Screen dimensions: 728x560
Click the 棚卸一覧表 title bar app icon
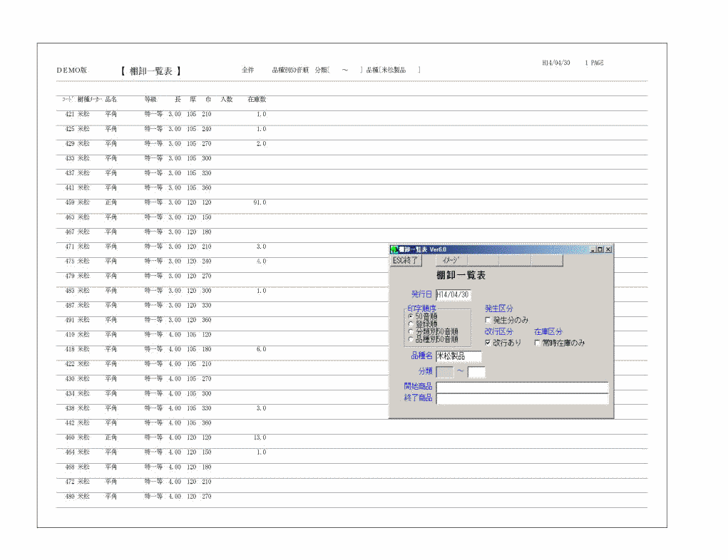pyautogui.click(x=394, y=249)
